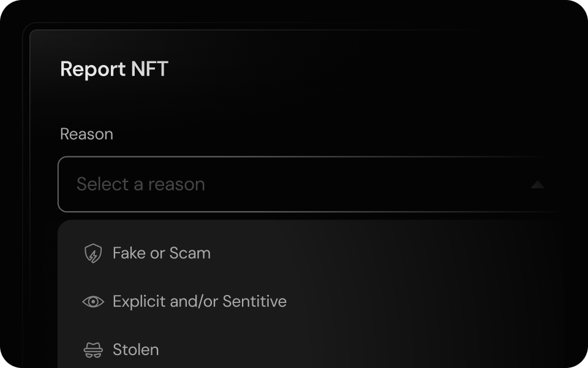Screen dimensions: 588x368
Task: Click the eye icon for Explicit and/or Sentitive
Action: tap(92, 301)
